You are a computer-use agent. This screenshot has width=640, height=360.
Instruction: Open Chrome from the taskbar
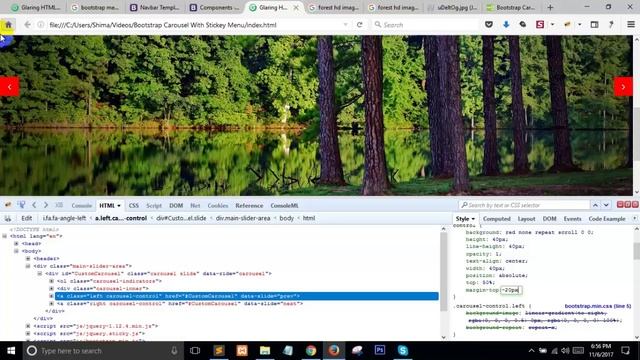tap(311, 351)
